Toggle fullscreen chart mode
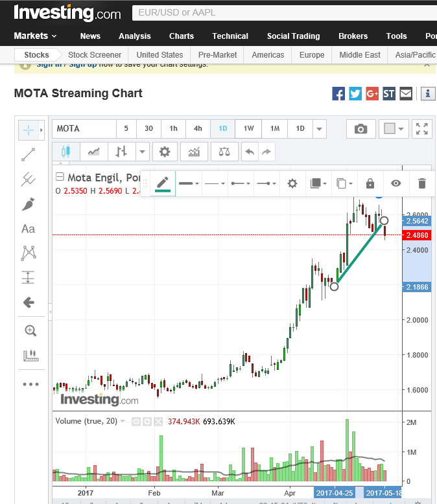Viewport: 437px width, 504px height. coord(422,129)
